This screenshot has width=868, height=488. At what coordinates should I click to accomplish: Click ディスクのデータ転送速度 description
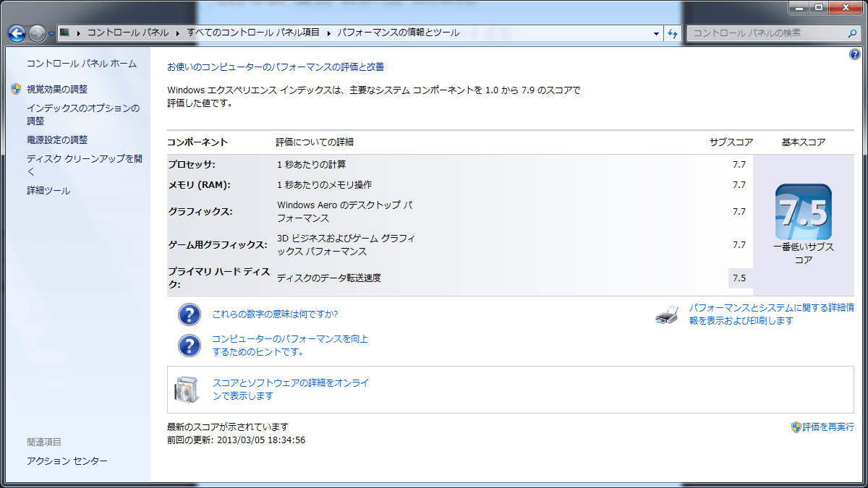(x=329, y=278)
